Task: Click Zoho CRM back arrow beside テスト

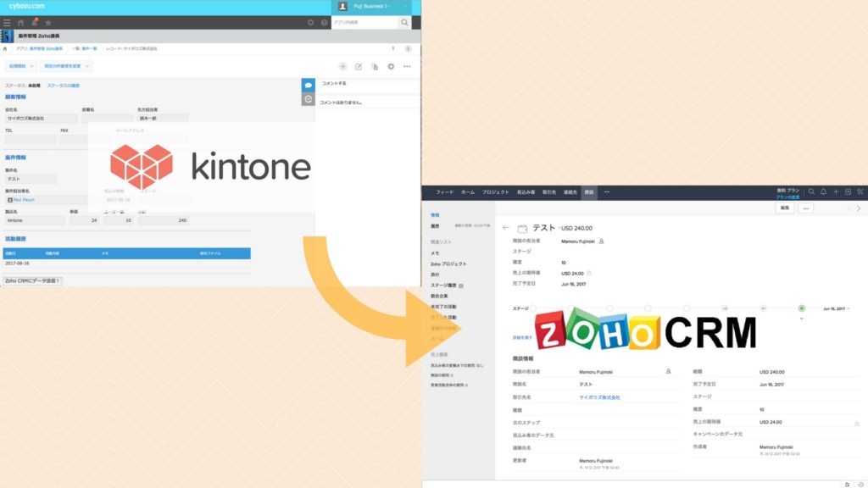Action: 506,228
